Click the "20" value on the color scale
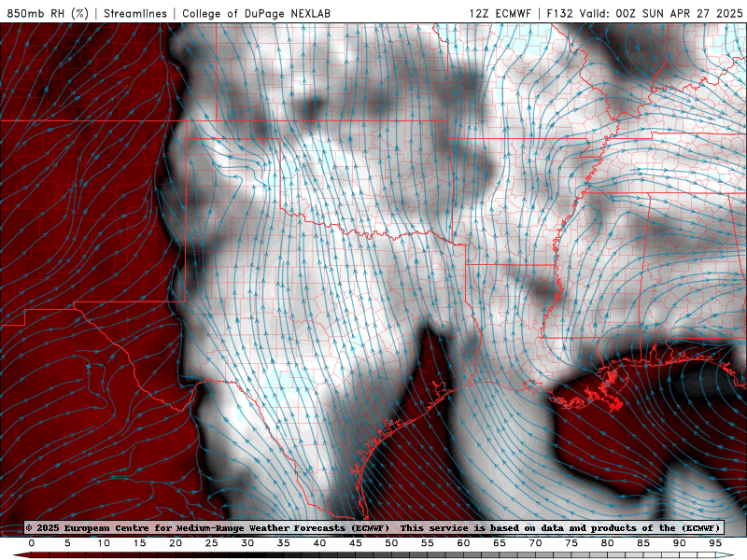The image size is (747, 560). pyautogui.click(x=176, y=543)
